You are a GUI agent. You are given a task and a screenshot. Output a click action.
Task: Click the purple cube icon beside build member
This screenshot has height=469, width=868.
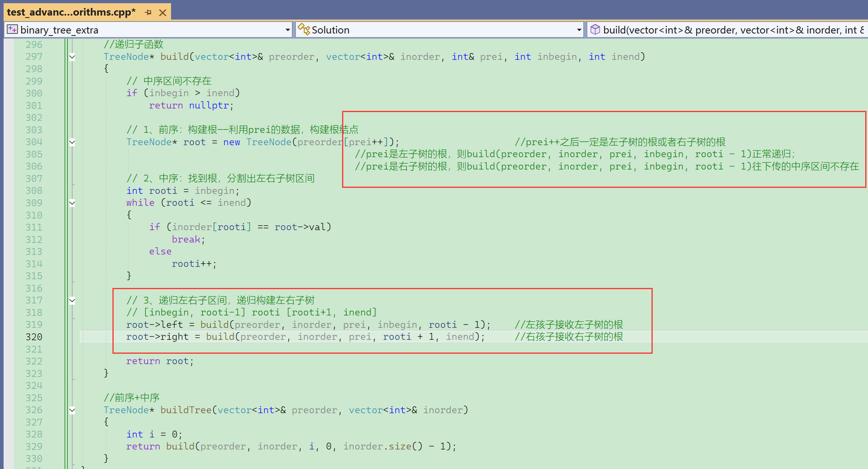[x=595, y=30]
